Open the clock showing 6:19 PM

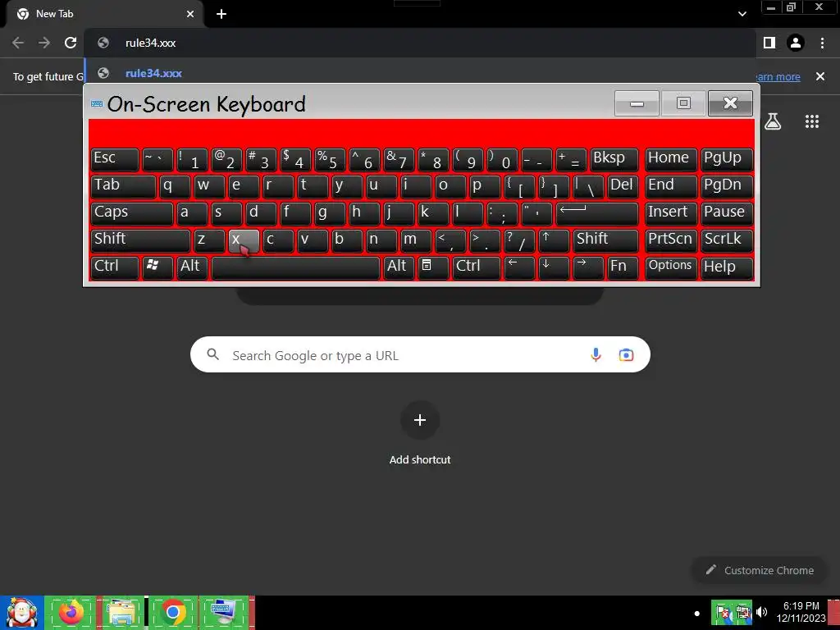801,612
